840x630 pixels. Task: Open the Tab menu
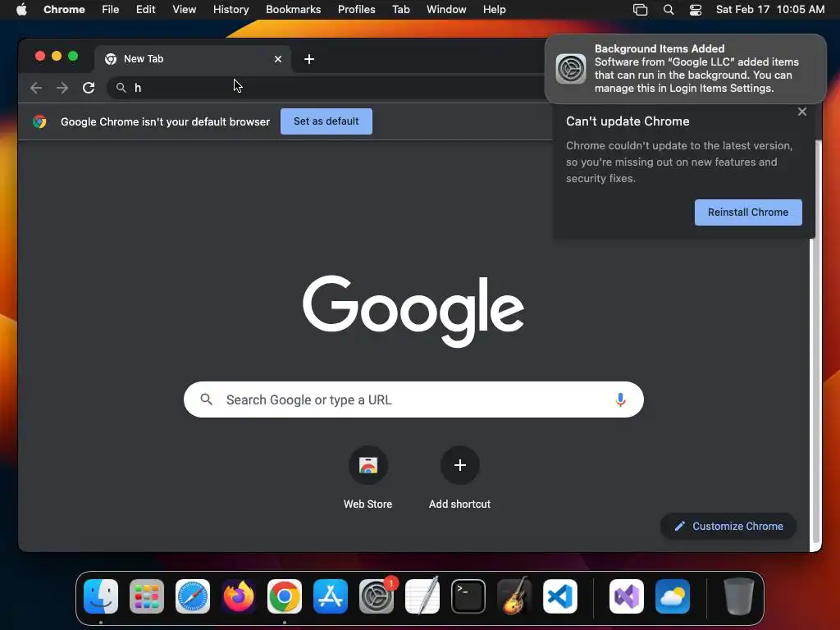coord(400,10)
